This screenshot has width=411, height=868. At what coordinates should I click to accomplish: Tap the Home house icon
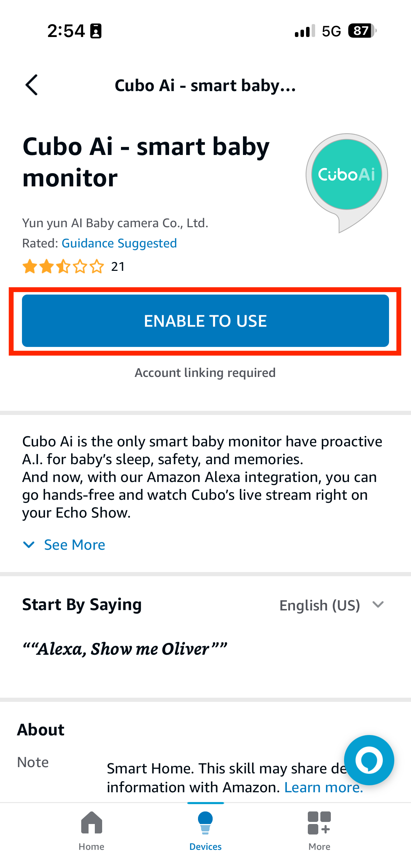click(91, 823)
